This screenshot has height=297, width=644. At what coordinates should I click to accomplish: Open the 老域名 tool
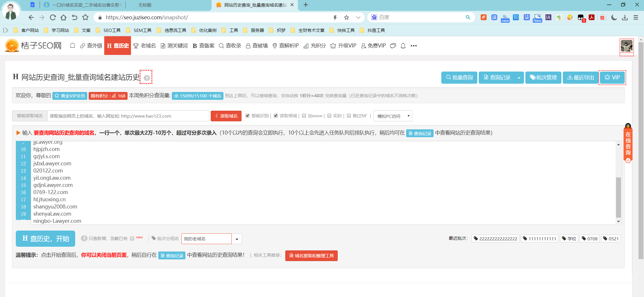tap(145, 45)
